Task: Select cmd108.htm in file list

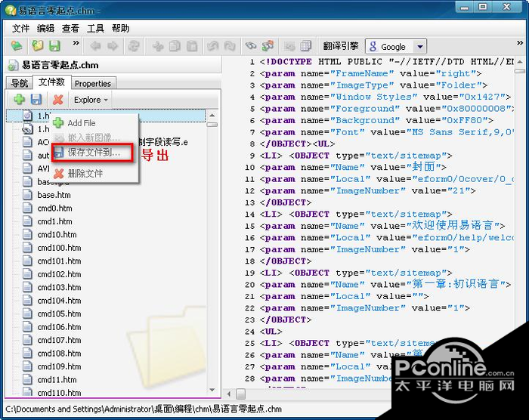Action: click(59, 354)
